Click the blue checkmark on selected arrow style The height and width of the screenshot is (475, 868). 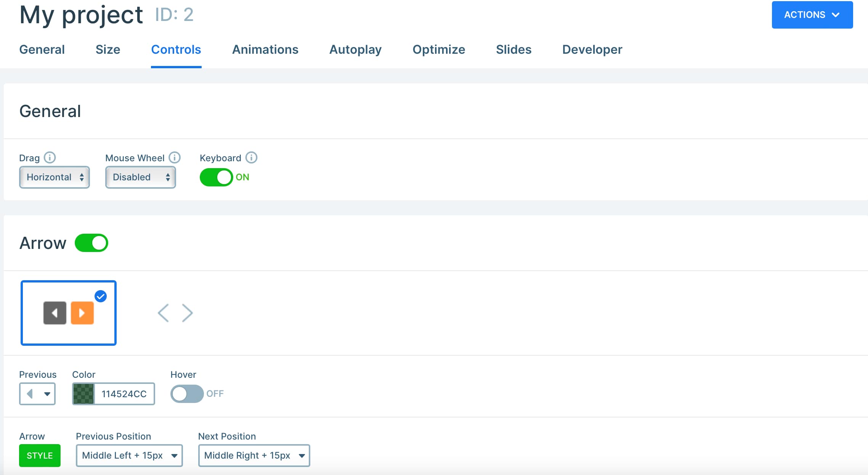point(100,296)
